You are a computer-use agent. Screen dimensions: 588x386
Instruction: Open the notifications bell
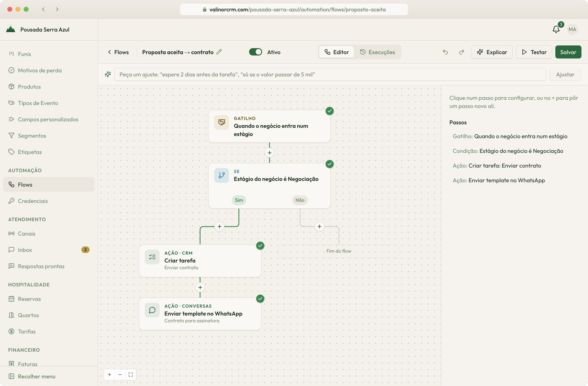[556, 29]
